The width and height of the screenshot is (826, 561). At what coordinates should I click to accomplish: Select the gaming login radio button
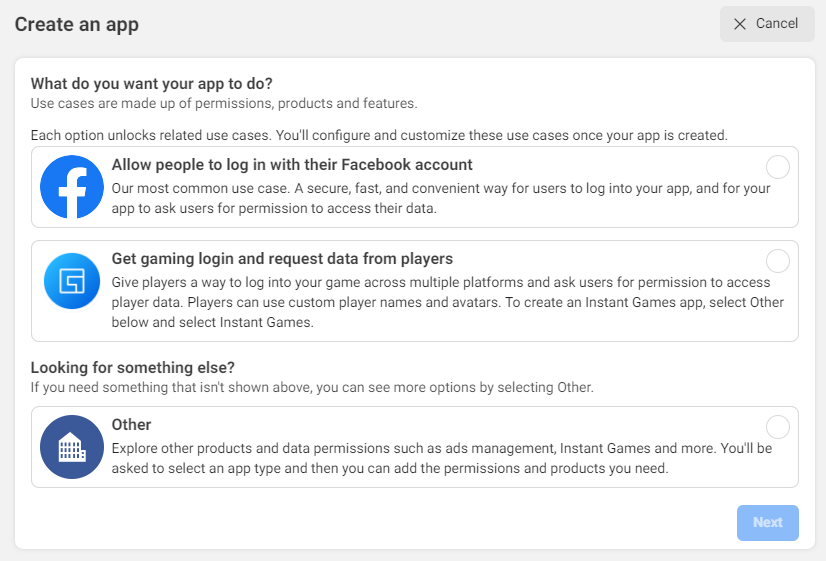pyautogui.click(x=777, y=261)
